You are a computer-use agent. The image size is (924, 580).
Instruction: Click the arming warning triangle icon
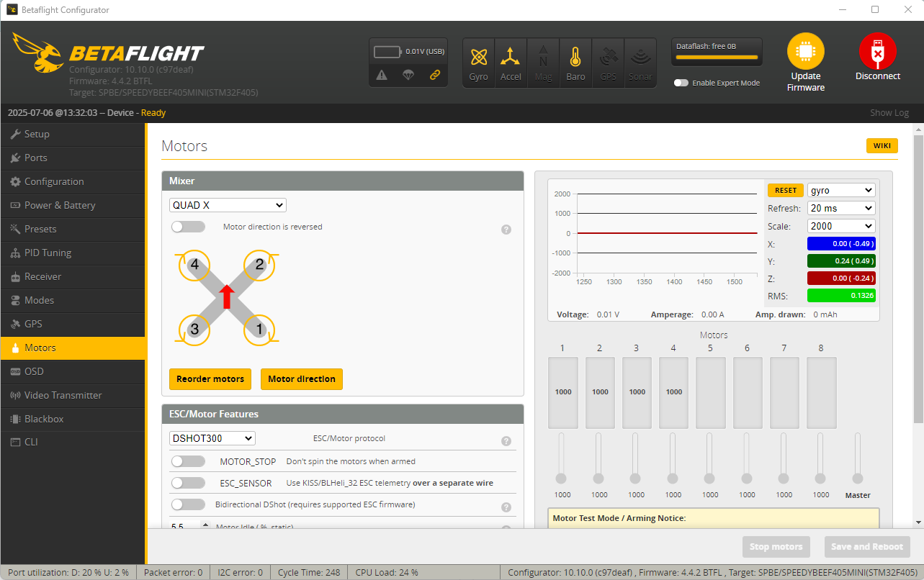click(382, 75)
